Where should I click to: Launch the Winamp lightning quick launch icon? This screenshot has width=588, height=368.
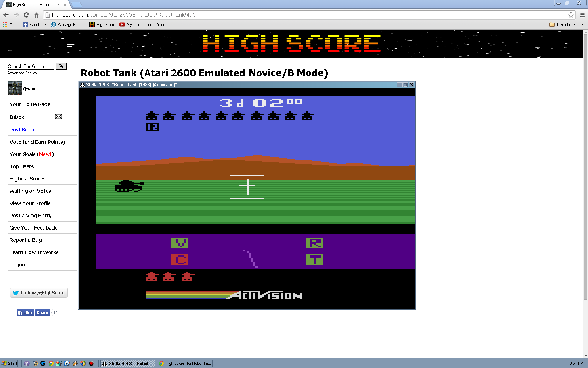pos(75,363)
